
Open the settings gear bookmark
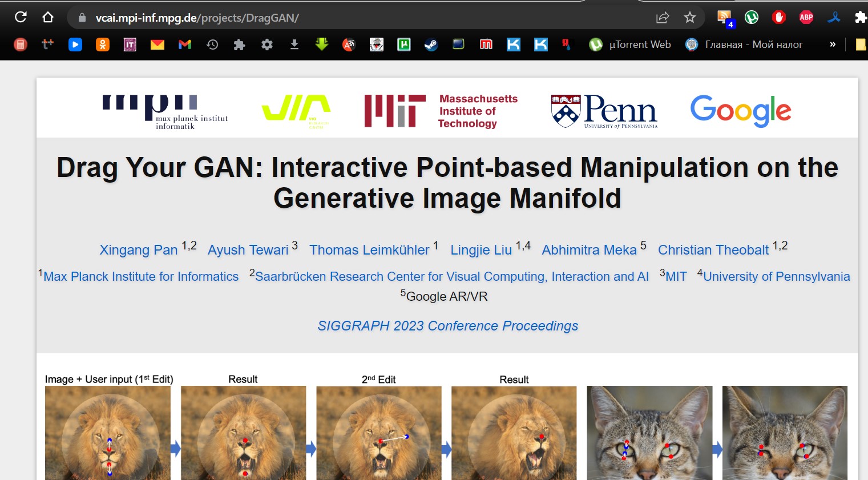pos(267,45)
